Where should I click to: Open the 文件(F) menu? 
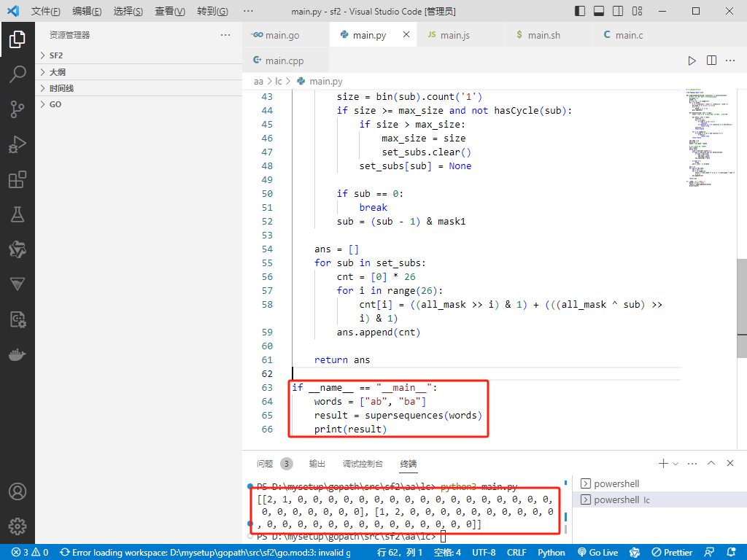pos(46,11)
